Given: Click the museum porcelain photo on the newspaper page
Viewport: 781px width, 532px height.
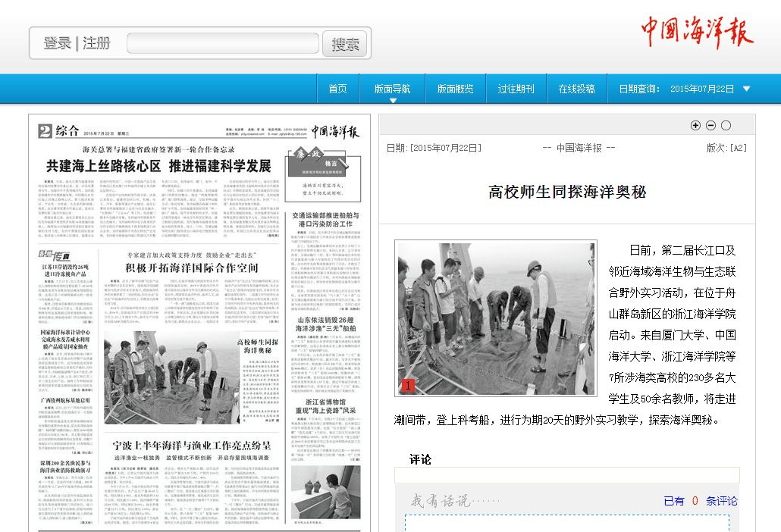Looking at the screenshot, I should 325,493.
